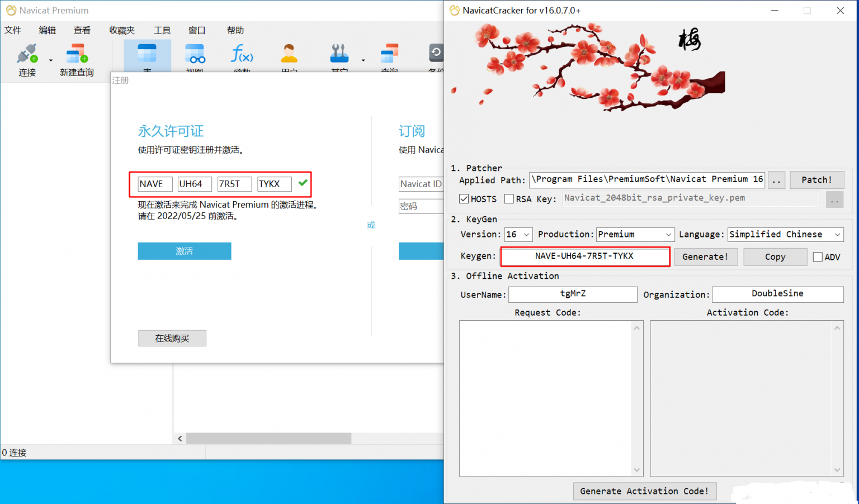Open the 查看 menu
The height and width of the screenshot is (504, 859).
82,30
